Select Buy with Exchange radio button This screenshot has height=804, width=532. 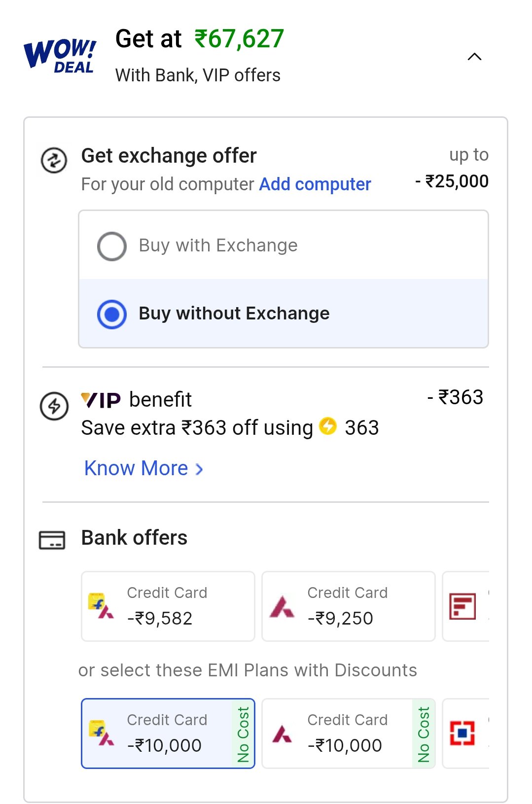[x=112, y=246]
